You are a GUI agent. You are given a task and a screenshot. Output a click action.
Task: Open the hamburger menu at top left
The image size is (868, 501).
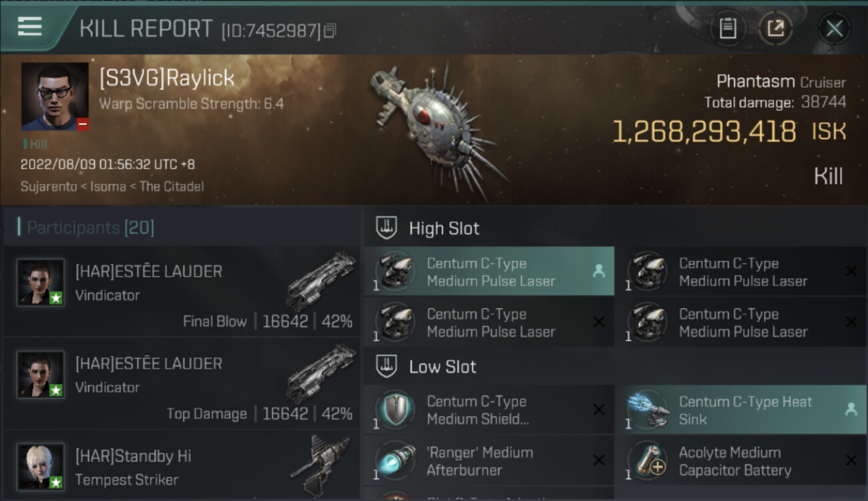point(29,27)
